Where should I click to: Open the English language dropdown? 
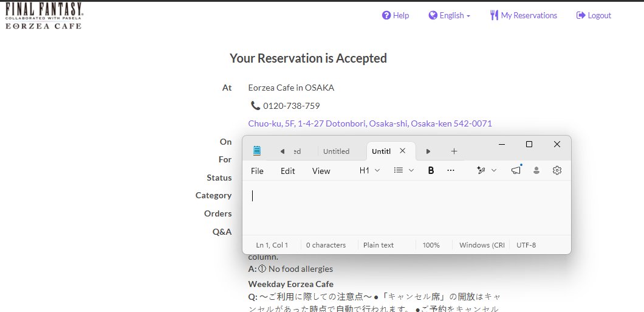[x=450, y=15]
